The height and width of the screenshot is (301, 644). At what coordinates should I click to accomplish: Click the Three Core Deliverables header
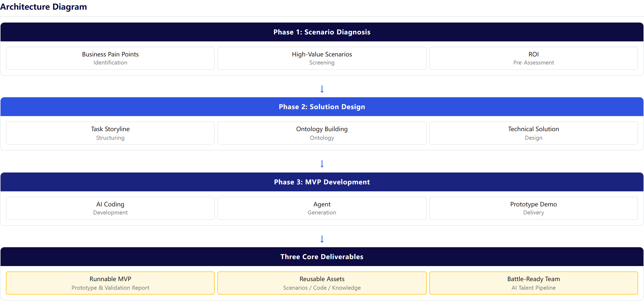pos(322,257)
